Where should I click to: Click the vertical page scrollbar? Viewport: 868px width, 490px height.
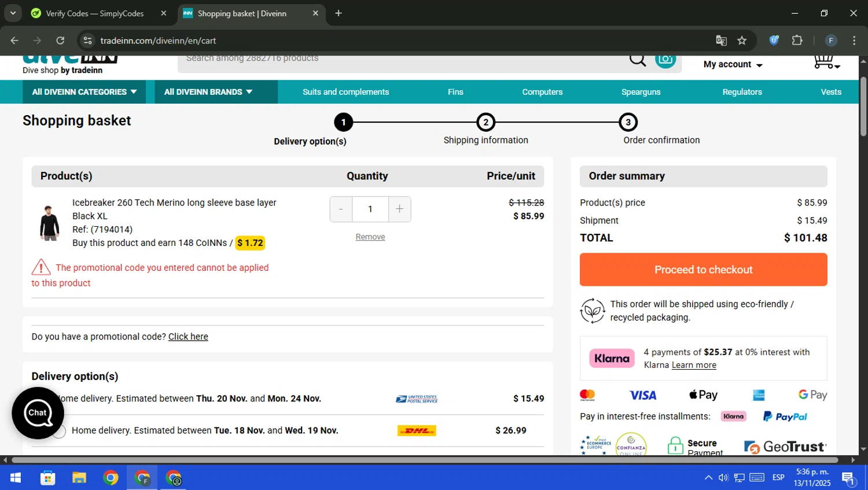pos(863,107)
